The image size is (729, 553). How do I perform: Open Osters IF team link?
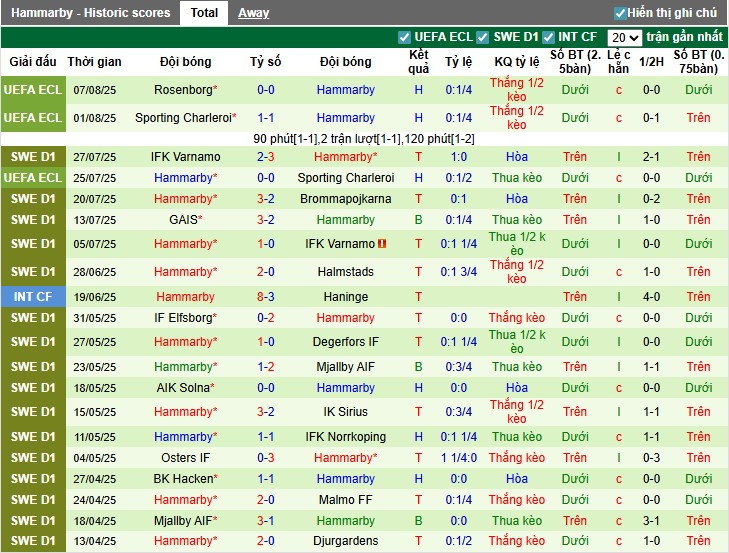(186, 458)
